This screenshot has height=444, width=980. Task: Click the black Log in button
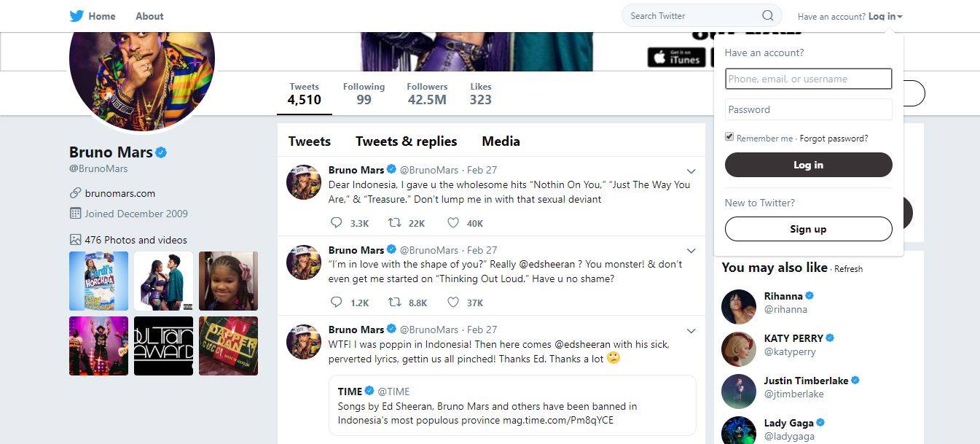(809, 165)
